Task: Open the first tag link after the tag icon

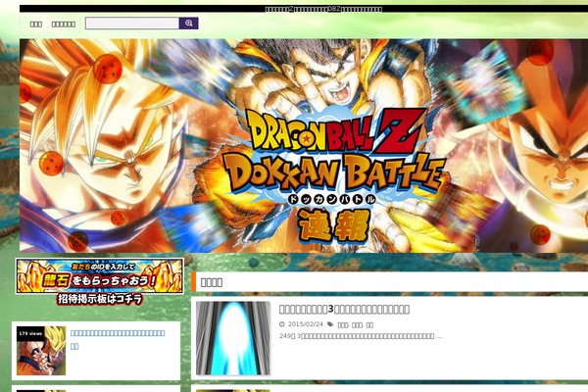Action: point(343,324)
